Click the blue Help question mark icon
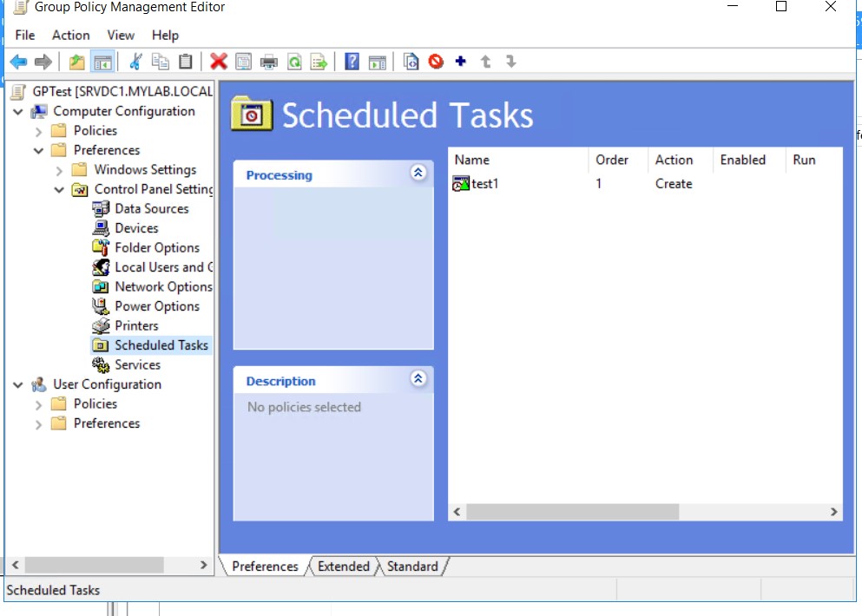The width and height of the screenshot is (862, 616). tap(352, 62)
